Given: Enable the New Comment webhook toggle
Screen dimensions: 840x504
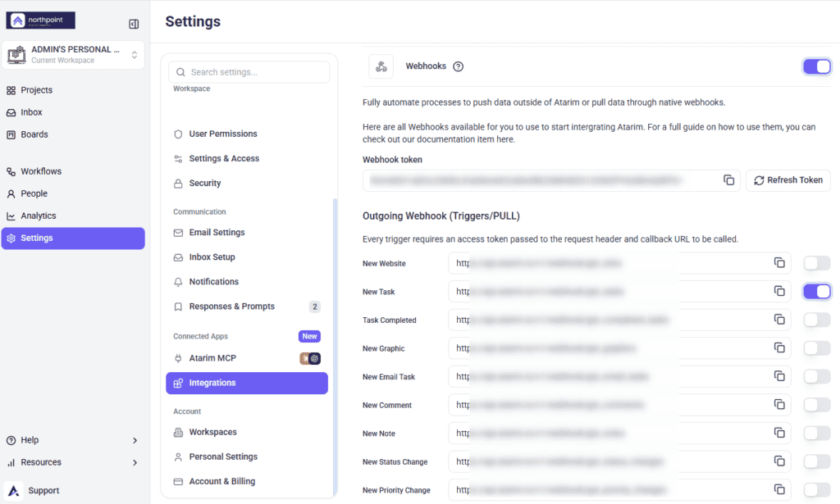Looking at the screenshot, I should pyautogui.click(x=816, y=405).
